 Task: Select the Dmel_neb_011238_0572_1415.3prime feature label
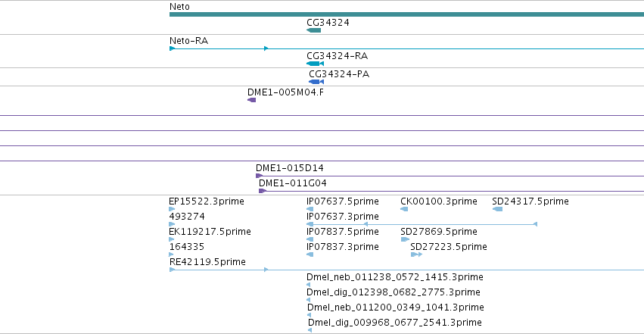click(x=395, y=277)
